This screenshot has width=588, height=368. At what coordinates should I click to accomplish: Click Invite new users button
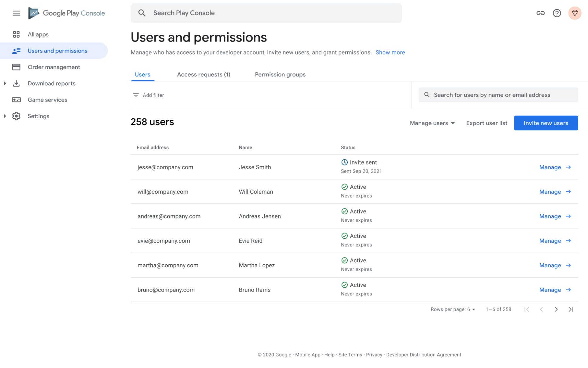[546, 123]
